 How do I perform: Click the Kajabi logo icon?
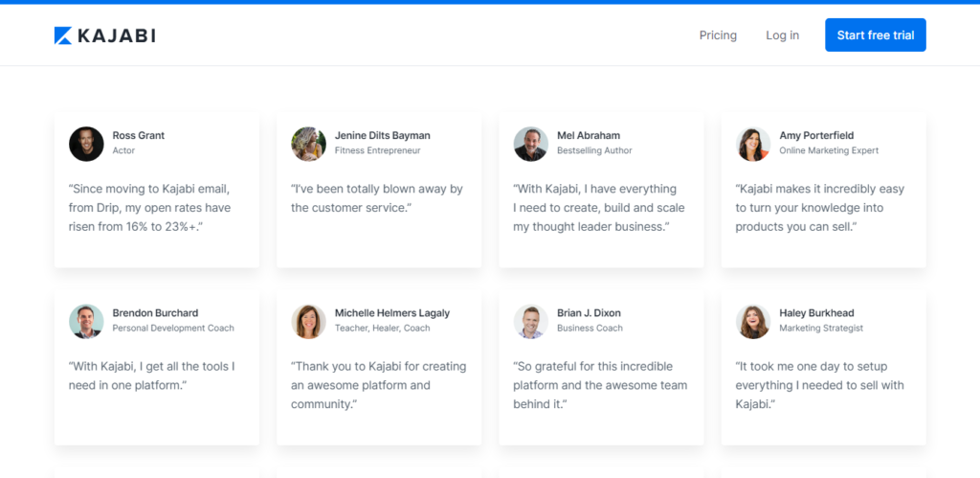(63, 35)
